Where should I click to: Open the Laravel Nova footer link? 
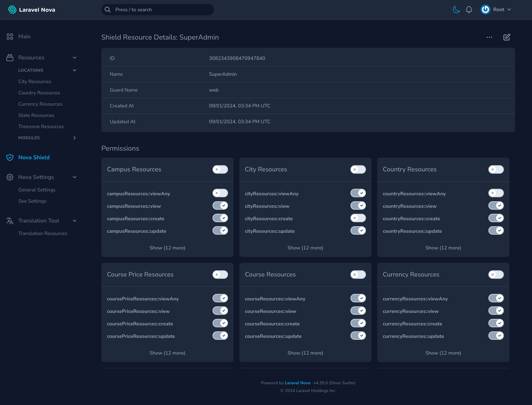click(x=297, y=383)
